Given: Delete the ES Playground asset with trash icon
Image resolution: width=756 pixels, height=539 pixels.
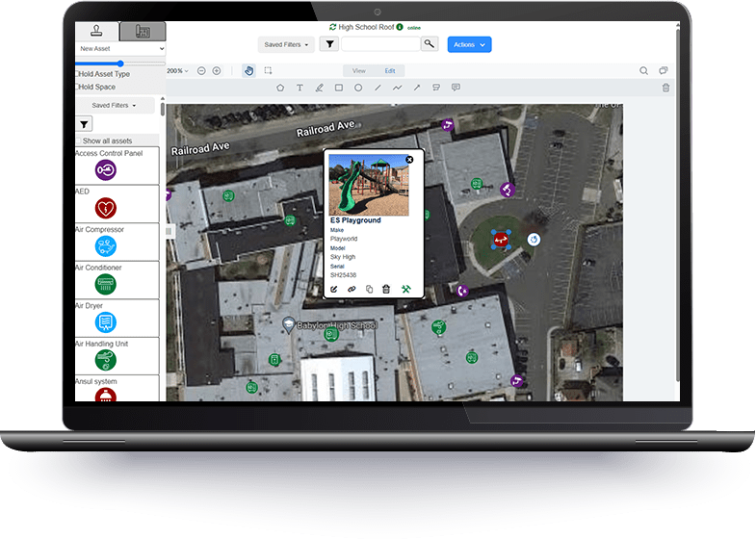Looking at the screenshot, I should [x=386, y=289].
